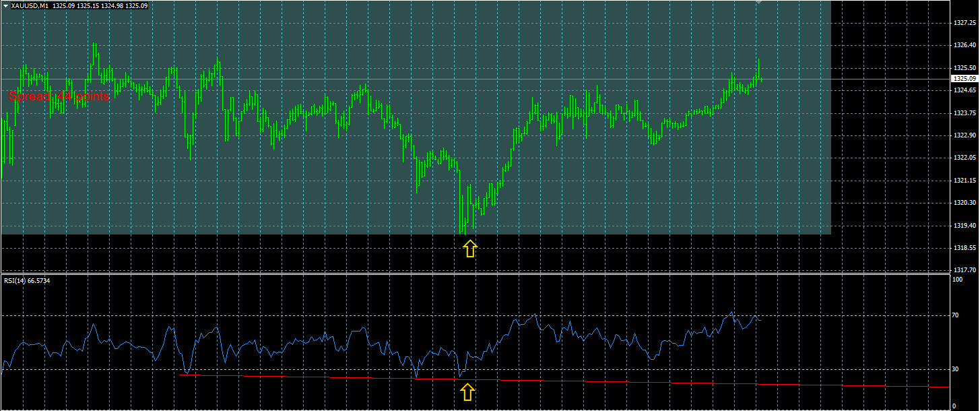Click the gray chart shift triangle marker

coord(759,2)
